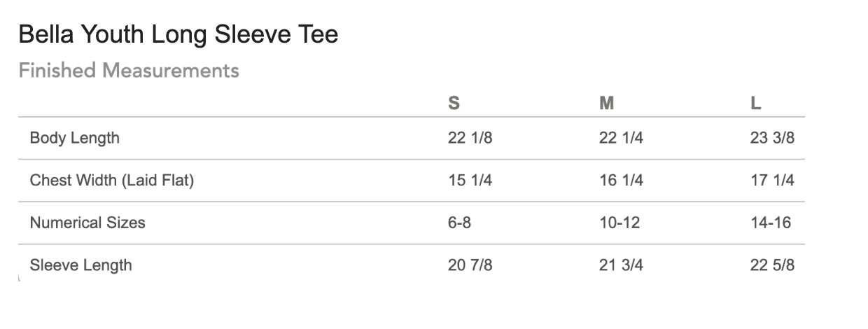Select the L size column header

(x=756, y=104)
